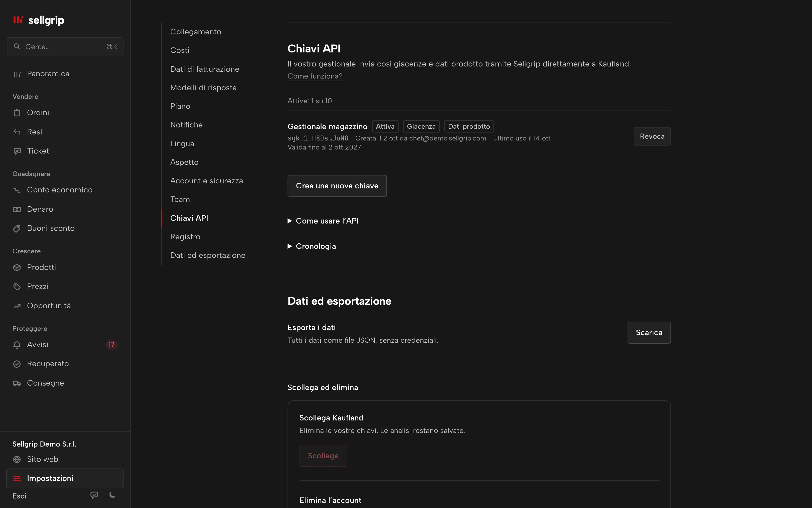Open Consegne truck icon

point(17,383)
